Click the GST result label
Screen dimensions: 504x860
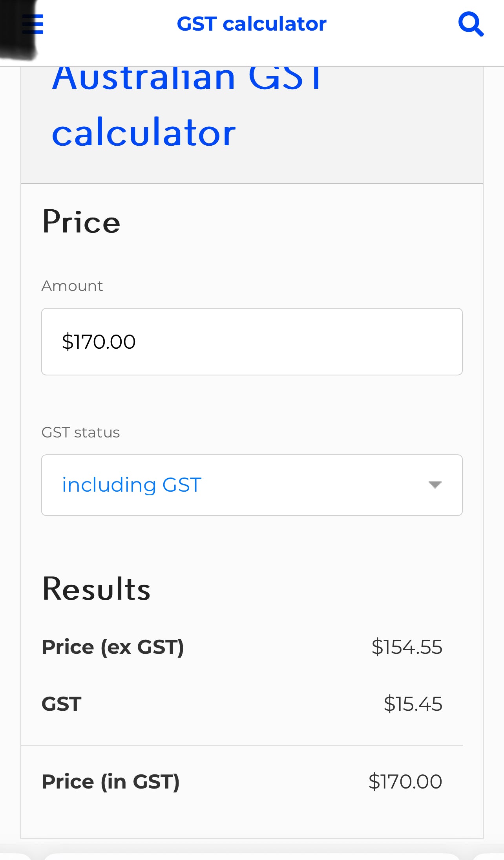62,704
